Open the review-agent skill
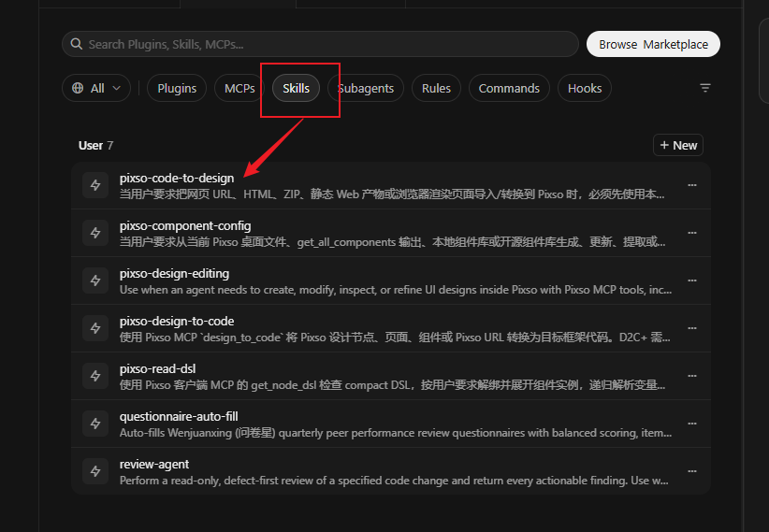769x532 pixels. (x=391, y=471)
